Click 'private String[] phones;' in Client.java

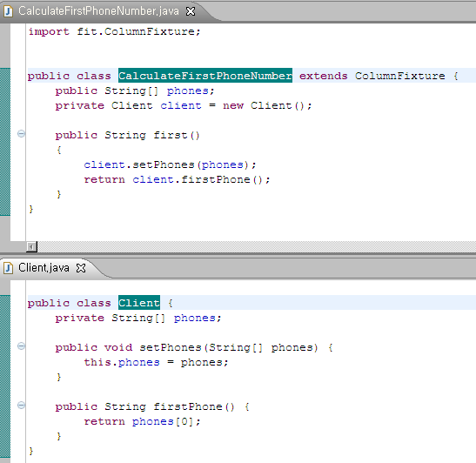click(138, 318)
